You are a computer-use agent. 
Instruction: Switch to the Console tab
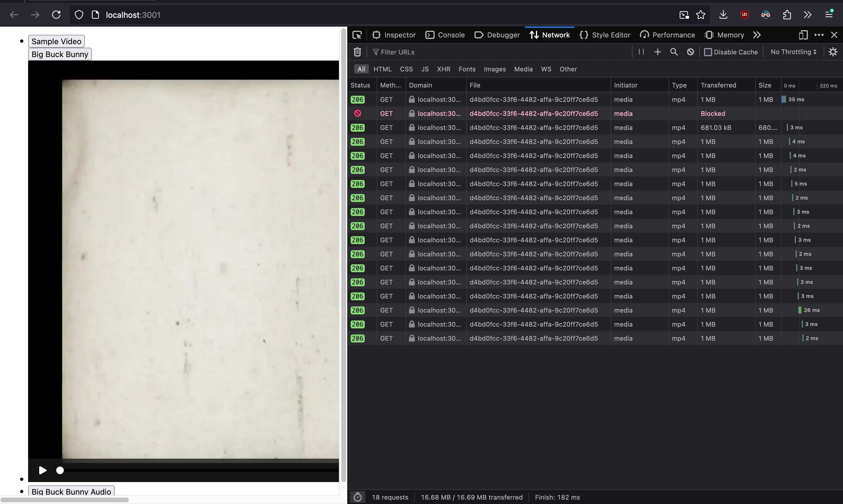(445, 35)
